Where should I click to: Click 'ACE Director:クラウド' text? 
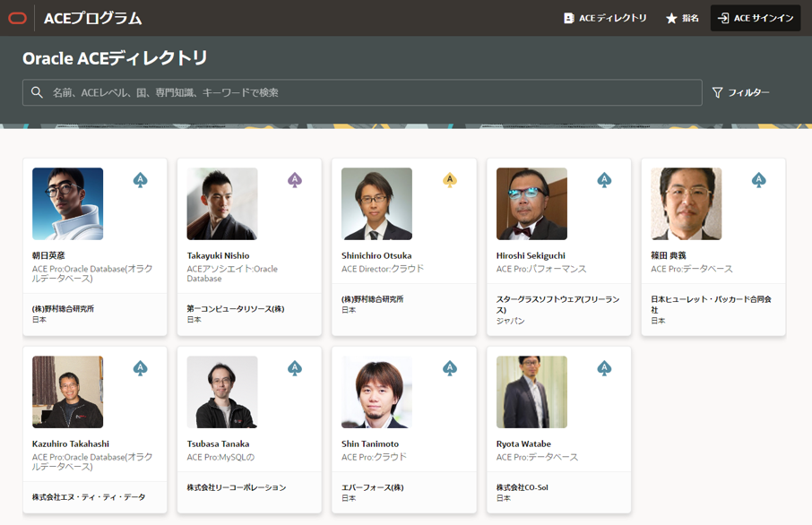(x=383, y=269)
